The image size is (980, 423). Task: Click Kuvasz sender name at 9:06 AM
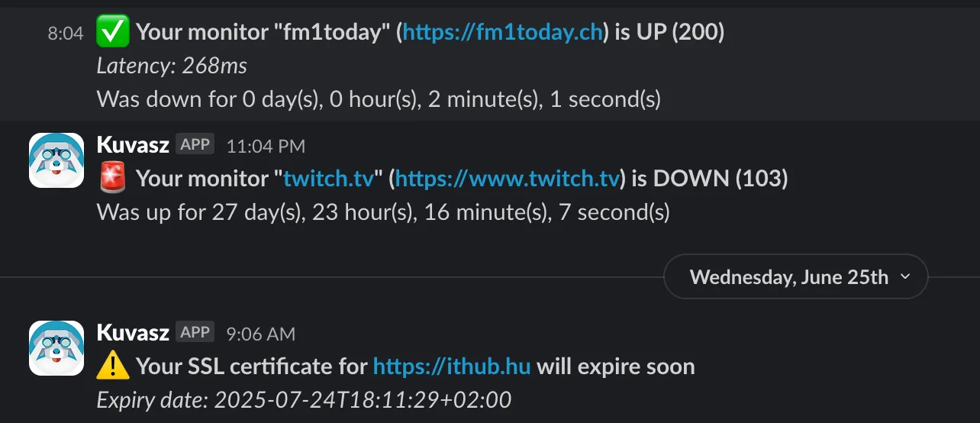click(133, 332)
